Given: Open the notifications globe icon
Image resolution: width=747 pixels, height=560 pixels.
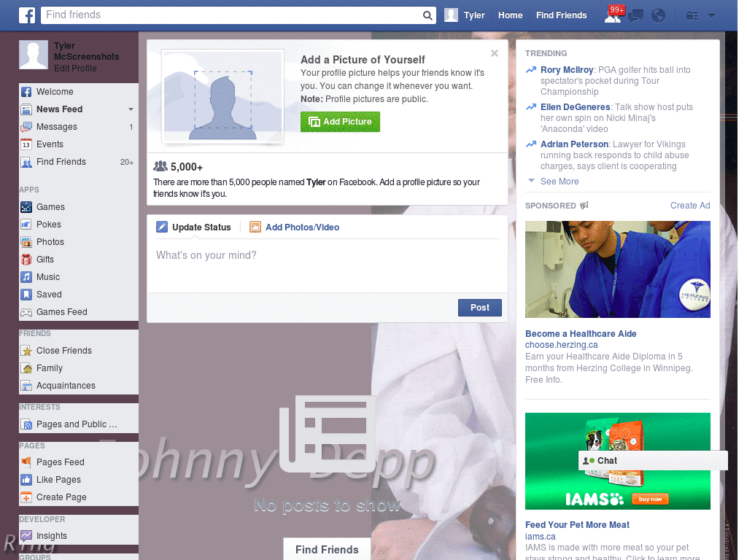Looking at the screenshot, I should pos(659,16).
